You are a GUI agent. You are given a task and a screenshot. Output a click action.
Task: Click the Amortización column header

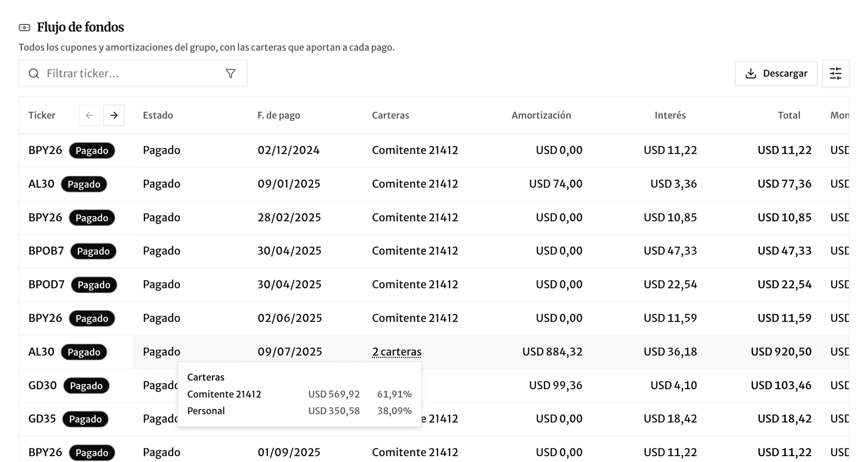point(541,115)
